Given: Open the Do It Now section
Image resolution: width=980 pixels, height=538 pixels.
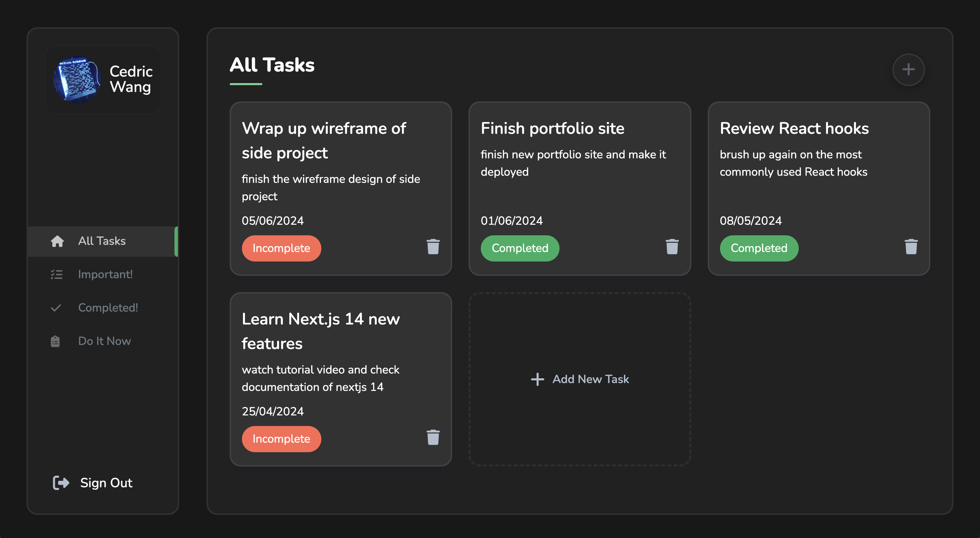Looking at the screenshot, I should click(104, 341).
